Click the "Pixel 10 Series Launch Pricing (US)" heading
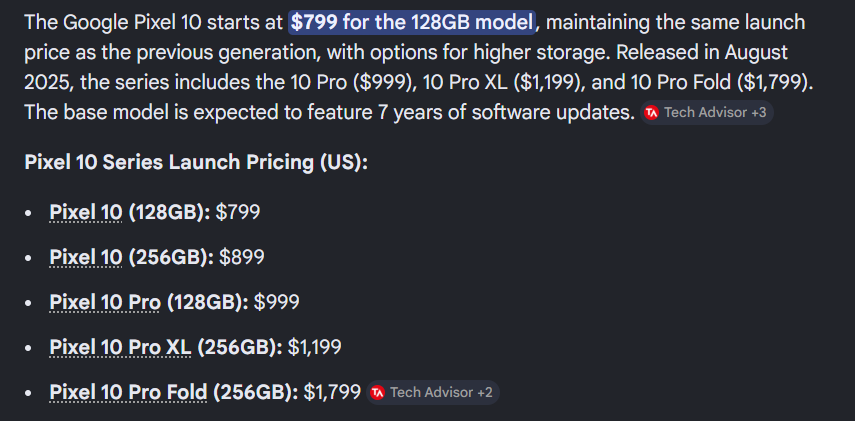Image resolution: width=855 pixels, height=421 pixels. click(x=196, y=161)
